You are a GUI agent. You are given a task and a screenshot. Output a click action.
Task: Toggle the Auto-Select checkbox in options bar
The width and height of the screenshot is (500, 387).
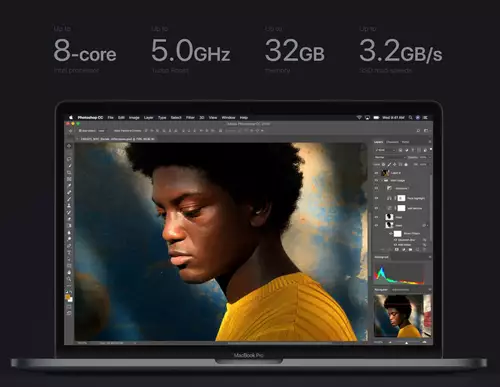[x=80, y=131]
